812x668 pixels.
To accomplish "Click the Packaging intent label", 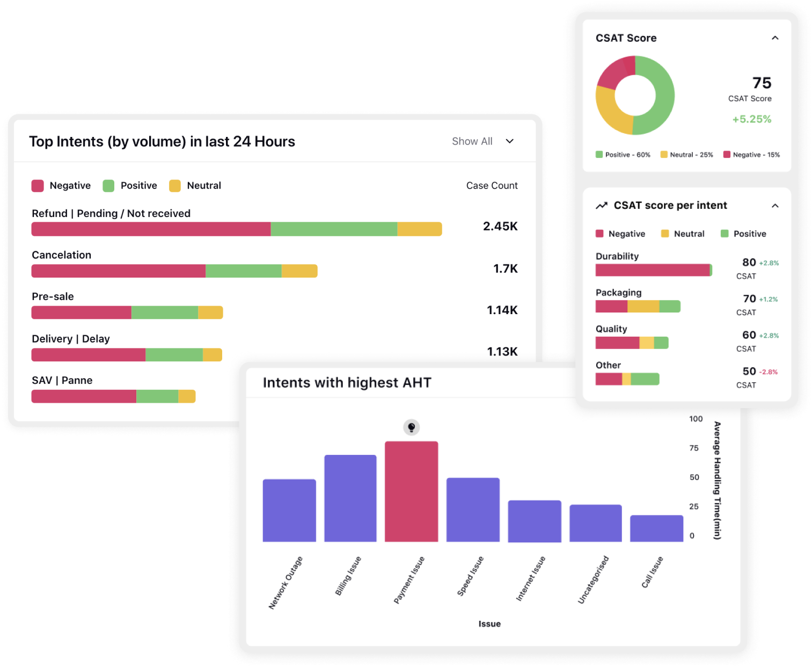I will click(x=619, y=293).
